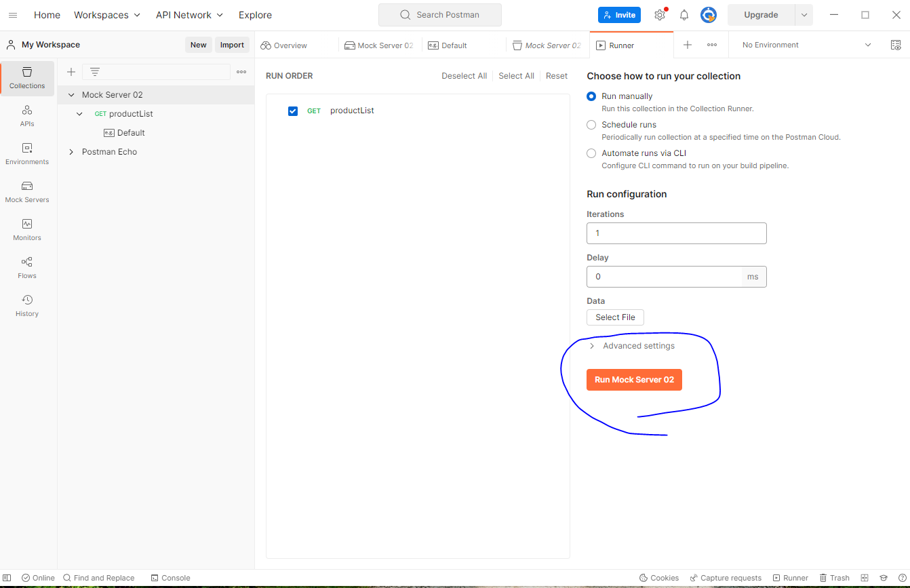This screenshot has height=588, width=910.
Task: Click Run Mock Server 02 button
Action: pyautogui.click(x=634, y=380)
